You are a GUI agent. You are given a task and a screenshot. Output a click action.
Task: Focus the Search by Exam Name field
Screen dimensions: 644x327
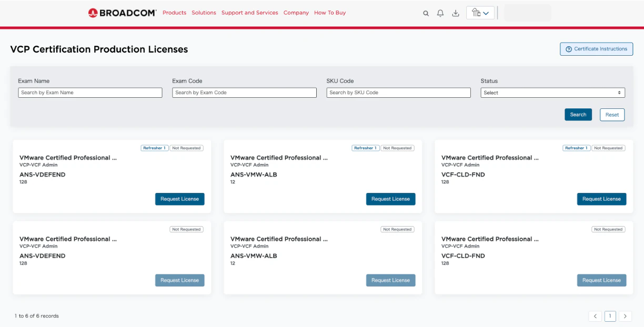pyautogui.click(x=90, y=93)
